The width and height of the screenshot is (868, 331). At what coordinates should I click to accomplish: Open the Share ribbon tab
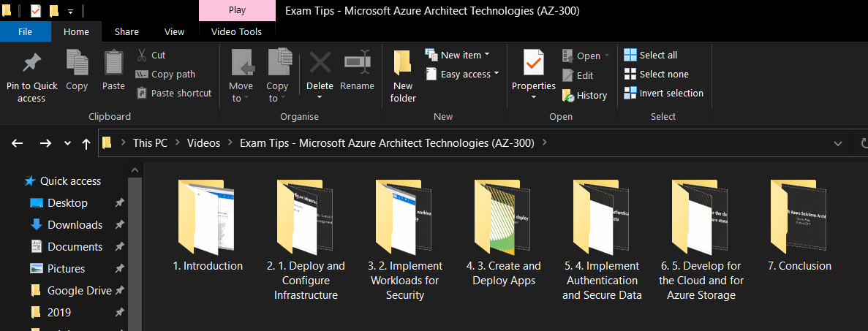point(127,31)
